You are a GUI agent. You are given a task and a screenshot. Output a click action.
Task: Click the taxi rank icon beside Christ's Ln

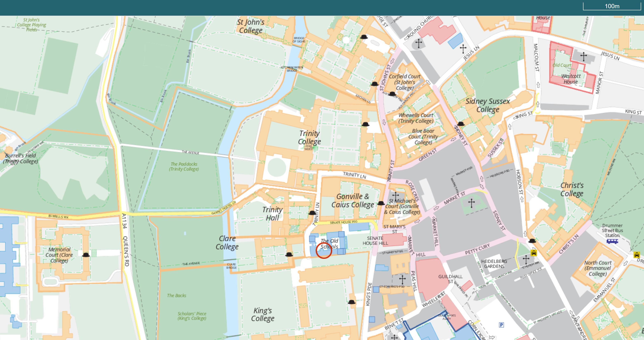(x=533, y=253)
